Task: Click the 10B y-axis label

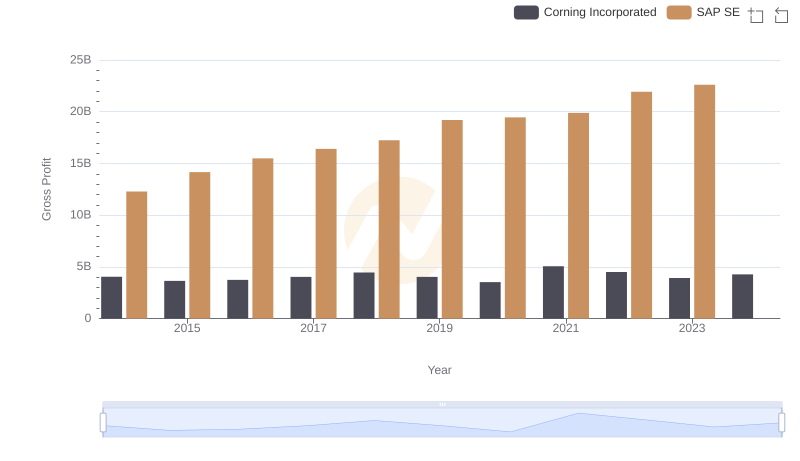Action: [x=81, y=215]
